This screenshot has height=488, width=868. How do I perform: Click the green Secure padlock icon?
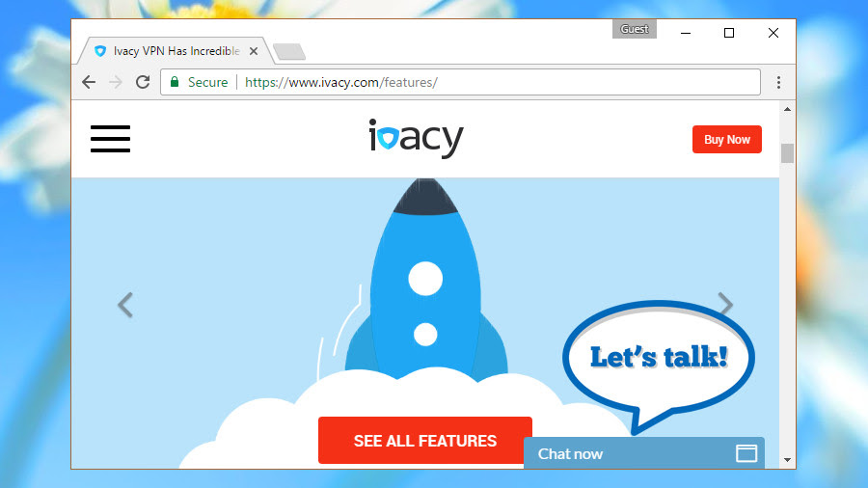coord(175,82)
